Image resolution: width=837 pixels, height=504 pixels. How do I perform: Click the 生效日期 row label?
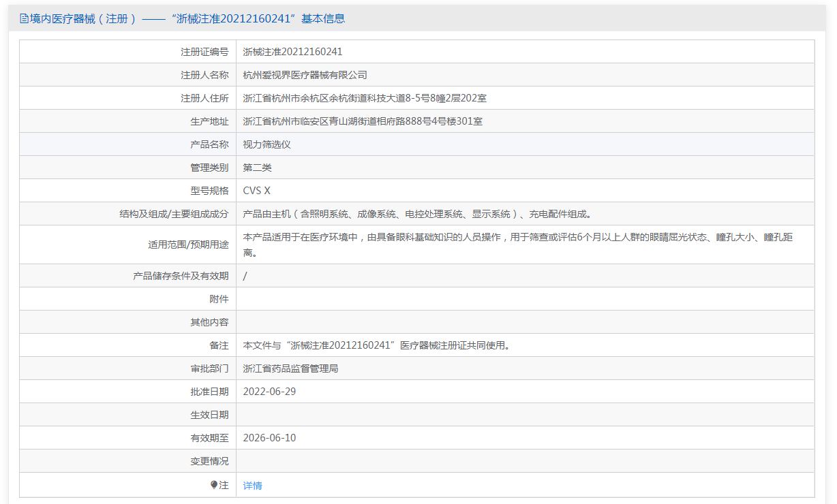coord(209,415)
